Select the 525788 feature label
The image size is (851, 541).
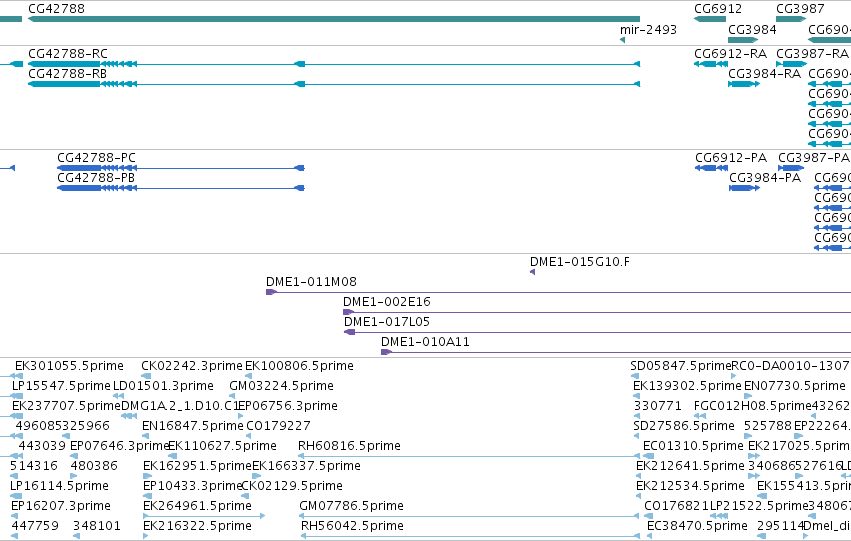pos(768,426)
